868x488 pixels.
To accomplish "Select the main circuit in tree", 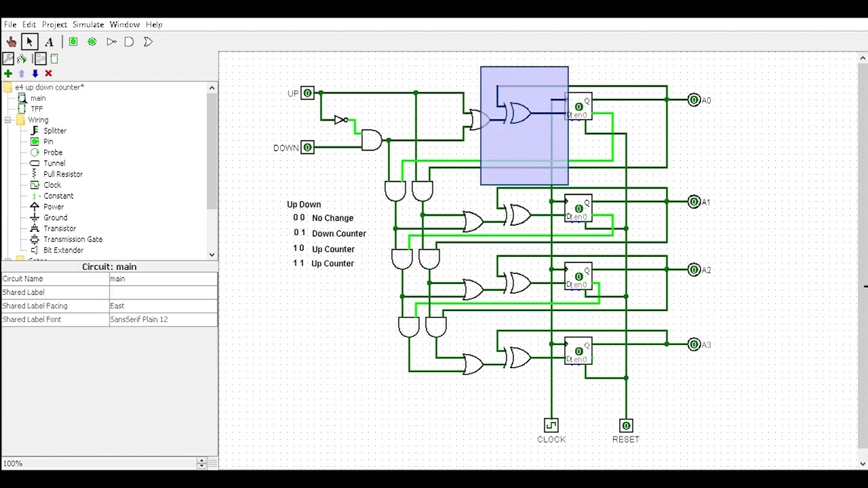I will [38, 98].
